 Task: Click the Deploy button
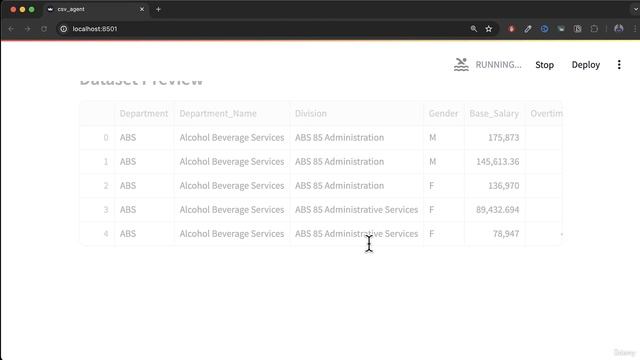point(586,65)
